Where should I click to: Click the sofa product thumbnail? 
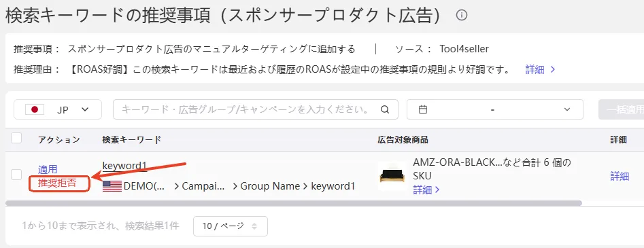coord(392,176)
